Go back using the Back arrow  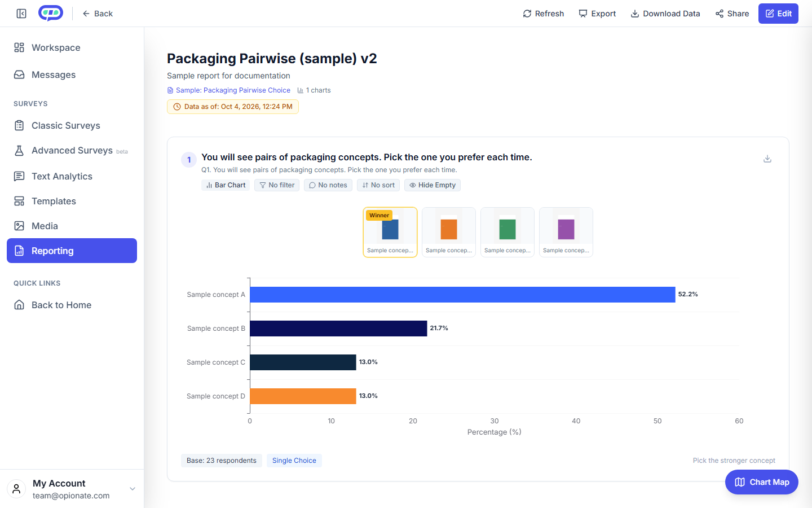[x=98, y=14]
